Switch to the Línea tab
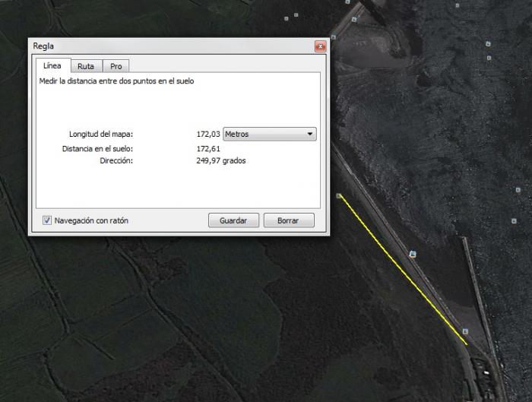 pyautogui.click(x=53, y=65)
